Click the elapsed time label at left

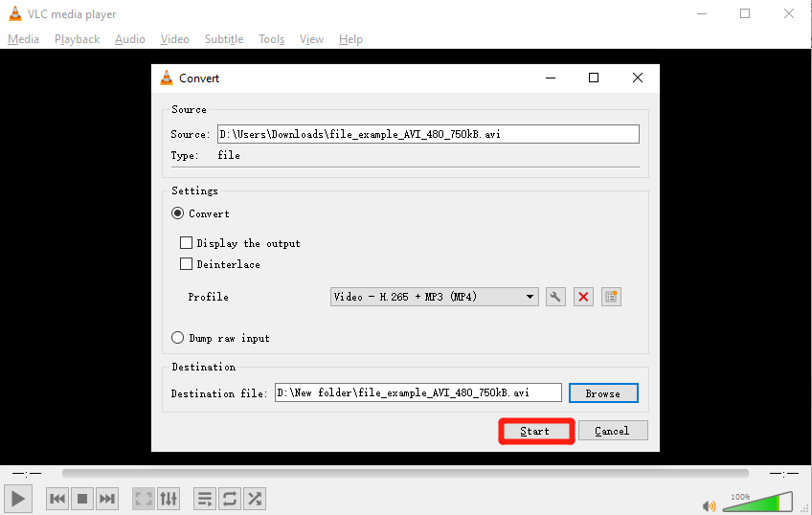27,473
